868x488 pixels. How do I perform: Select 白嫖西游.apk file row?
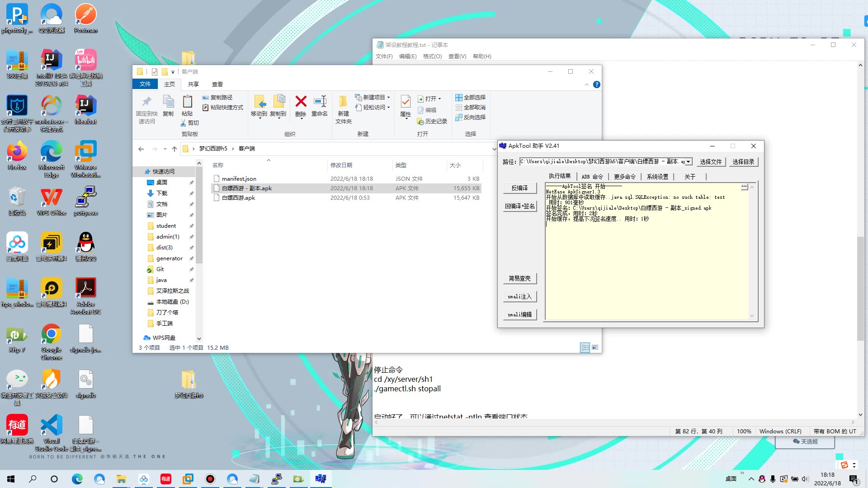coord(346,198)
